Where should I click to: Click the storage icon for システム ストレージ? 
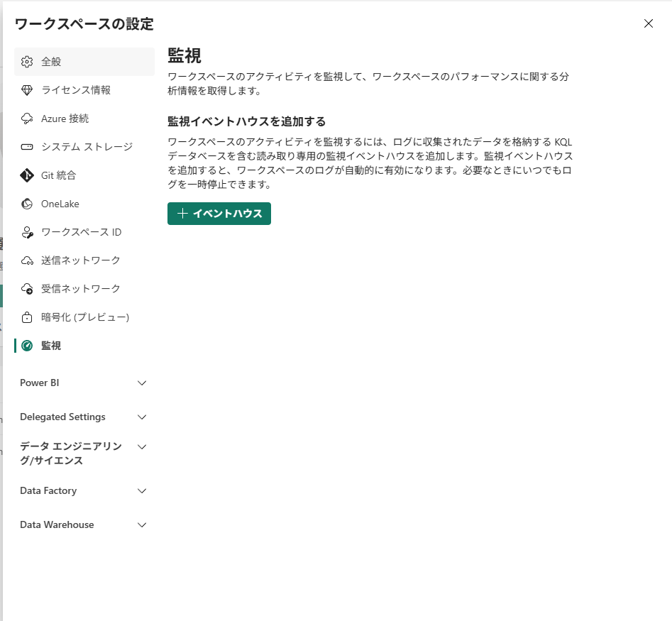click(27, 147)
